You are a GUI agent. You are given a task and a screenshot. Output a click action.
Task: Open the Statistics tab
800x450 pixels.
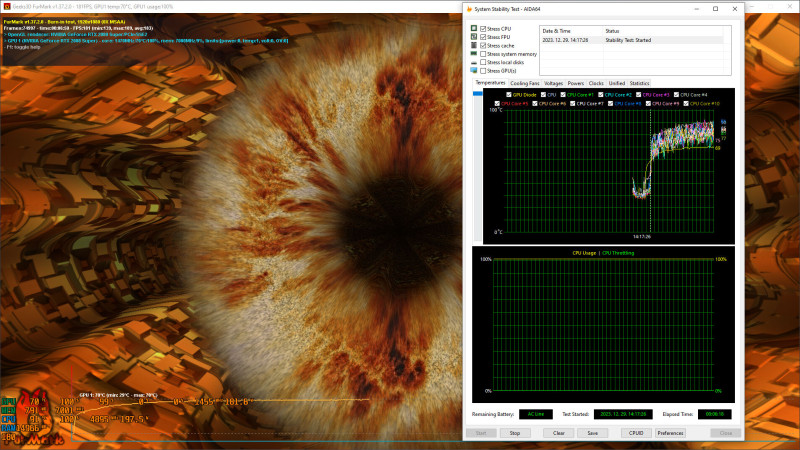click(x=639, y=83)
